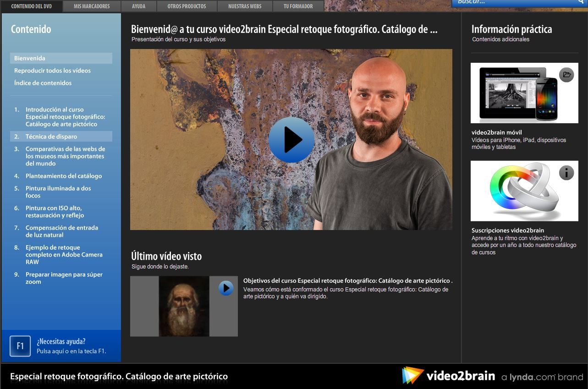This screenshot has width=588, height=389.
Task: Click the old man portrait thumbnail
Action: [x=184, y=307]
